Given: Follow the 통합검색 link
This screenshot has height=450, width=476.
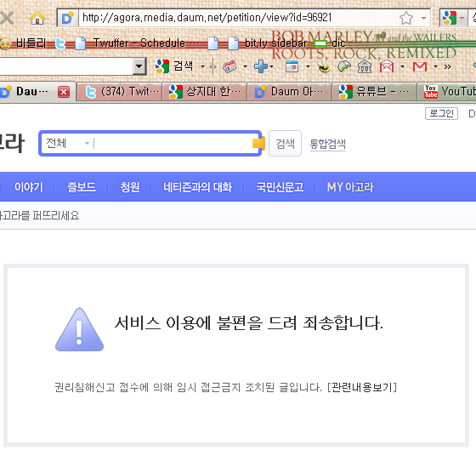Looking at the screenshot, I should [328, 144].
